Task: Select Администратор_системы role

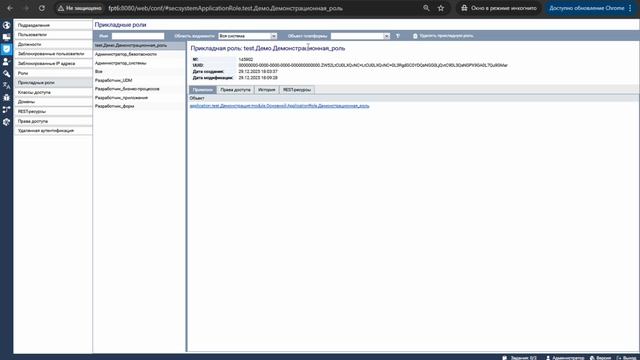Action: coord(139,63)
